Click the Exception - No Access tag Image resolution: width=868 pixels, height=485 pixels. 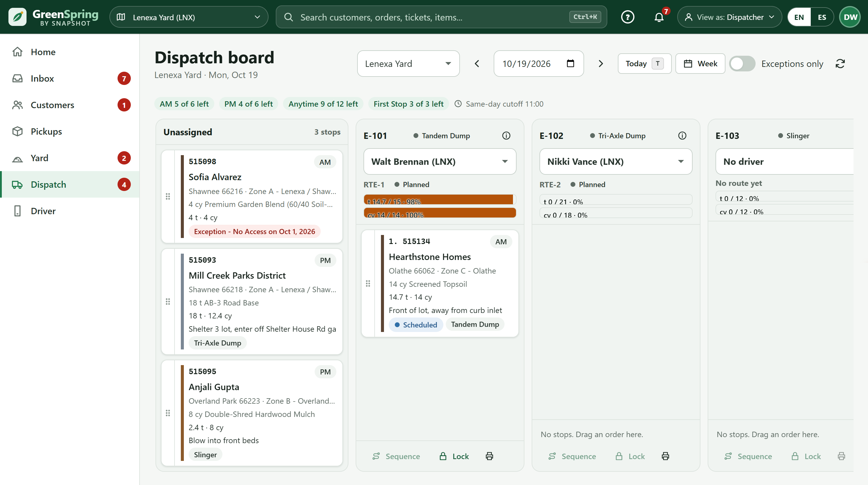click(x=254, y=231)
